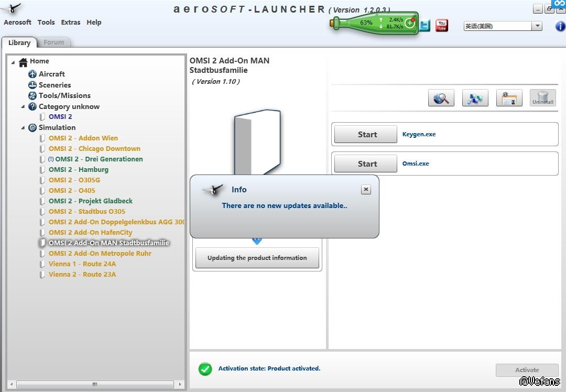Collapse the Home tree node

[13, 62]
